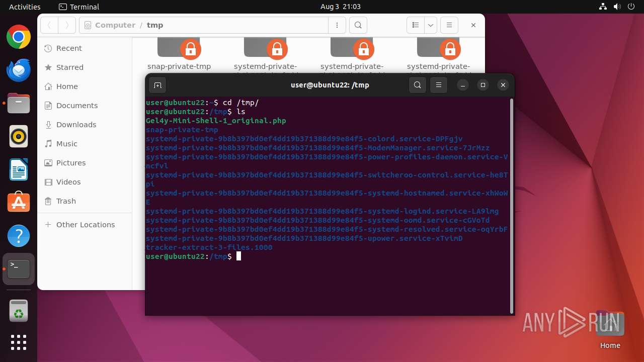Select Starred in Files sidebar

pyautogui.click(x=85, y=67)
